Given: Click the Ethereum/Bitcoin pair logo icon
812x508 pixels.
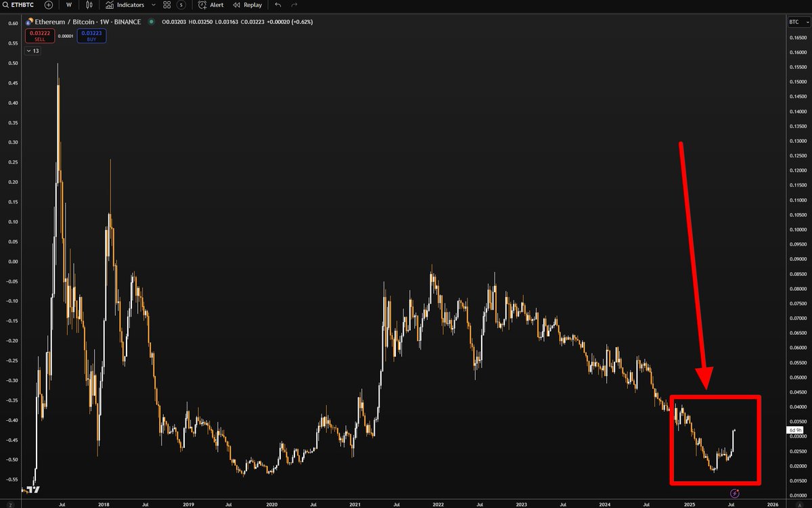Looking at the screenshot, I should click(x=29, y=22).
